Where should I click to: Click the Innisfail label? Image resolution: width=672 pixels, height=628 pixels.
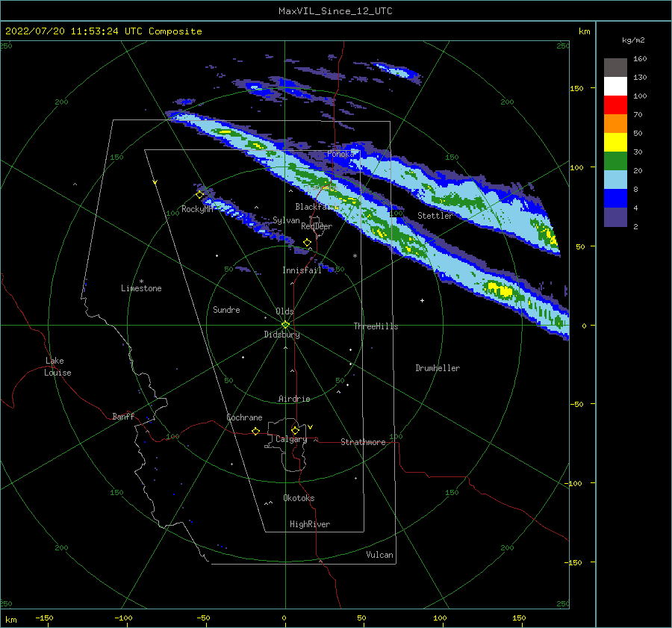coord(302,270)
